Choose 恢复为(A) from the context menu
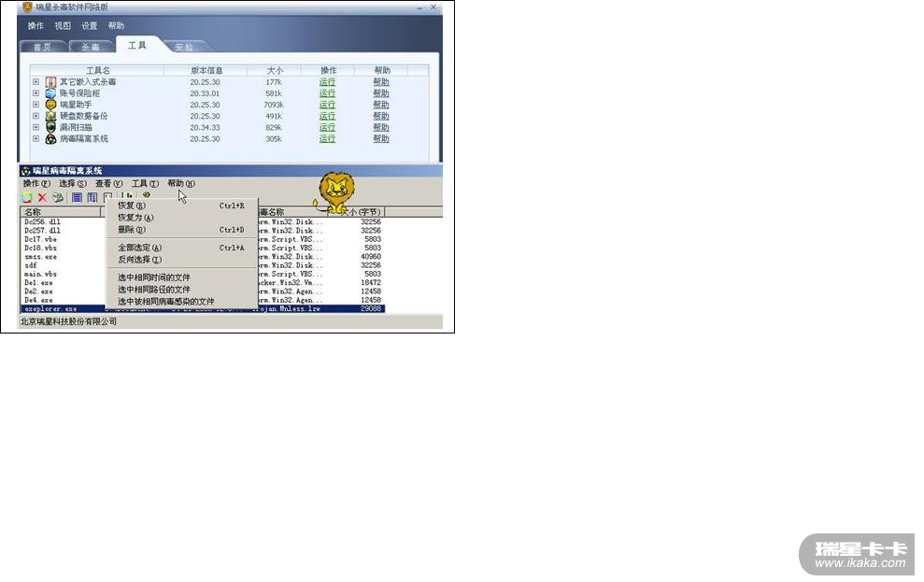This screenshot has width=924, height=582. pyautogui.click(x=181, y=218)
